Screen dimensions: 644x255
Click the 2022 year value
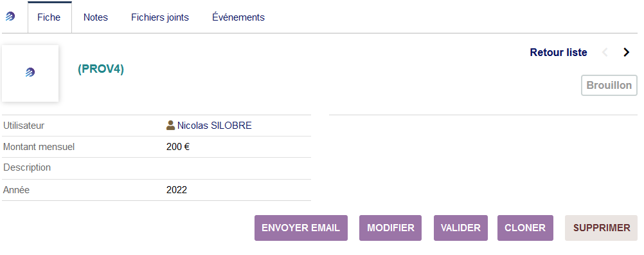click(x=177, y=190)
